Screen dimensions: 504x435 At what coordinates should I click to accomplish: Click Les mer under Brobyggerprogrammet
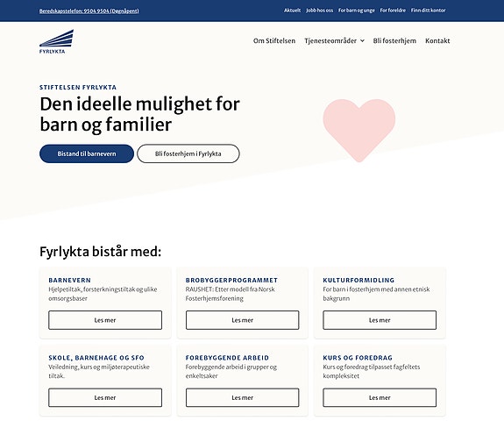point(242,320)
